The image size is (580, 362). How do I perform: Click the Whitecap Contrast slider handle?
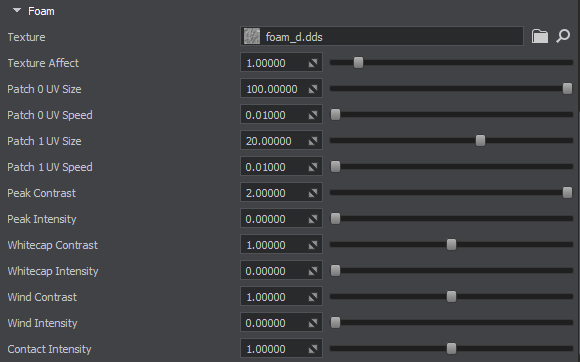pos(451,244)
